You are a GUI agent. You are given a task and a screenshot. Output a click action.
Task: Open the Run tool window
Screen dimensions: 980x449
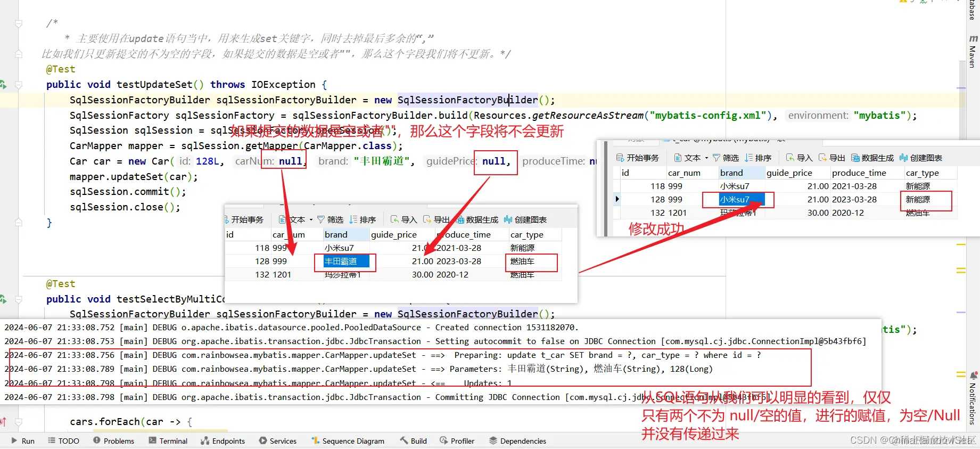pyautogui.click(x=23, y=441)
